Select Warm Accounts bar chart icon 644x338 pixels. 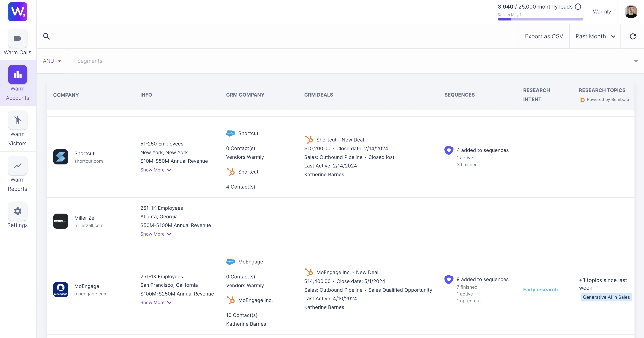point(17,74)
